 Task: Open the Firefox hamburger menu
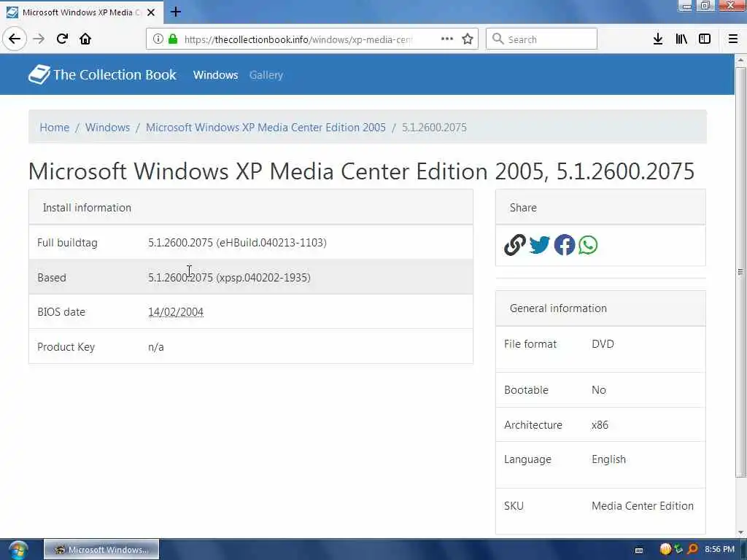coord(733,39)
